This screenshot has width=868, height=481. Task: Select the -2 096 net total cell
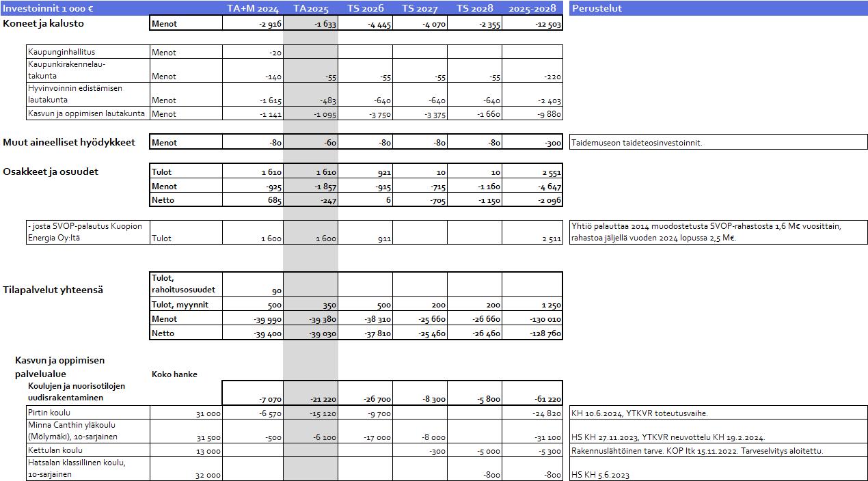pyautogui.click(x=532, y=200)
